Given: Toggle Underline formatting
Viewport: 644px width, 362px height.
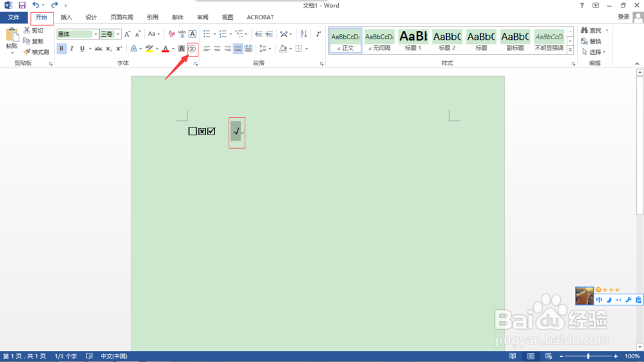Looking at the screenshot, I should tap(82, 48).
